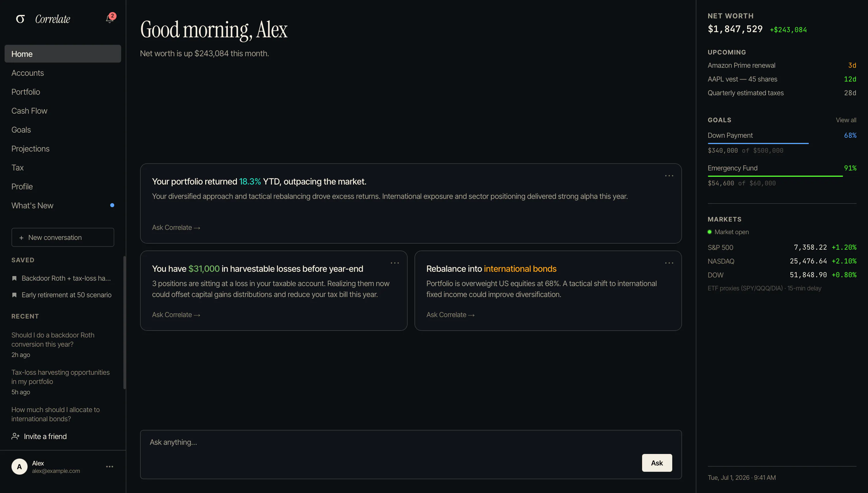
Task: Click the Correlate sigma logo icon
Action: click(x=20, y=19)
